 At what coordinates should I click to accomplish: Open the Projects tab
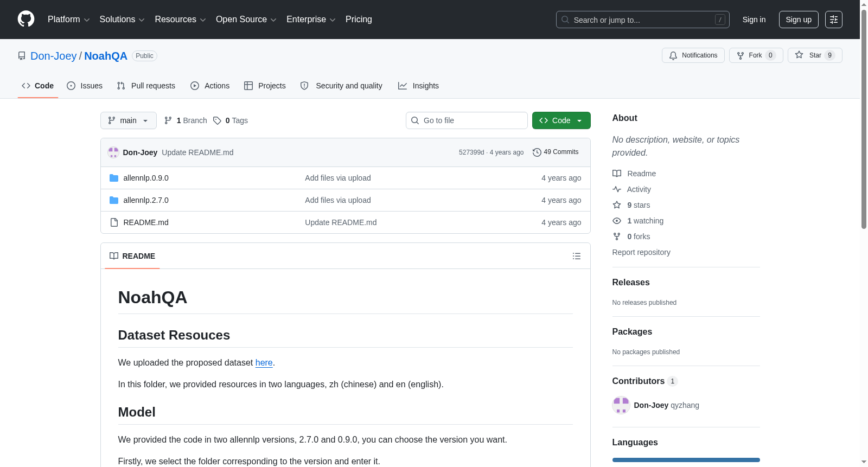click(265, 86)
